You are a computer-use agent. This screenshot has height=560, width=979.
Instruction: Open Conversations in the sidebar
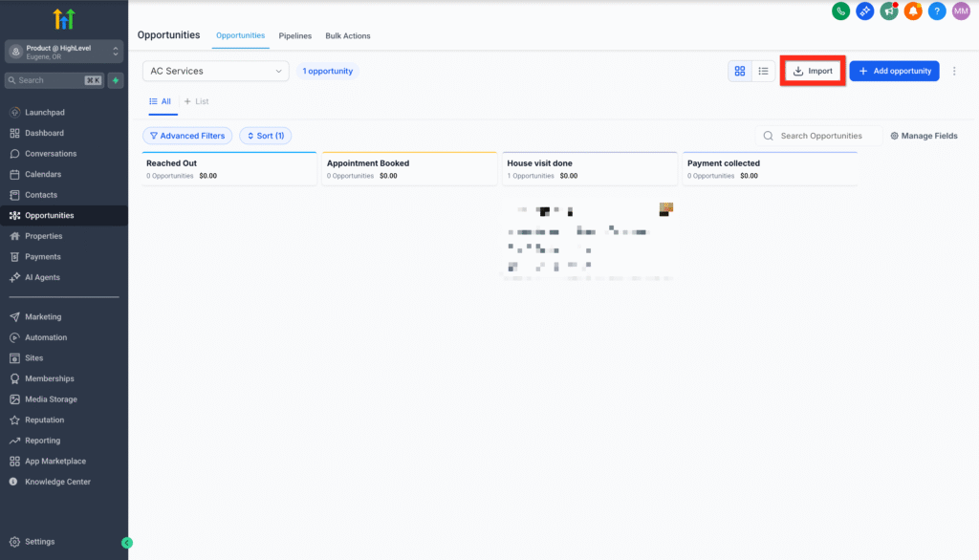[x=51, y=154]
